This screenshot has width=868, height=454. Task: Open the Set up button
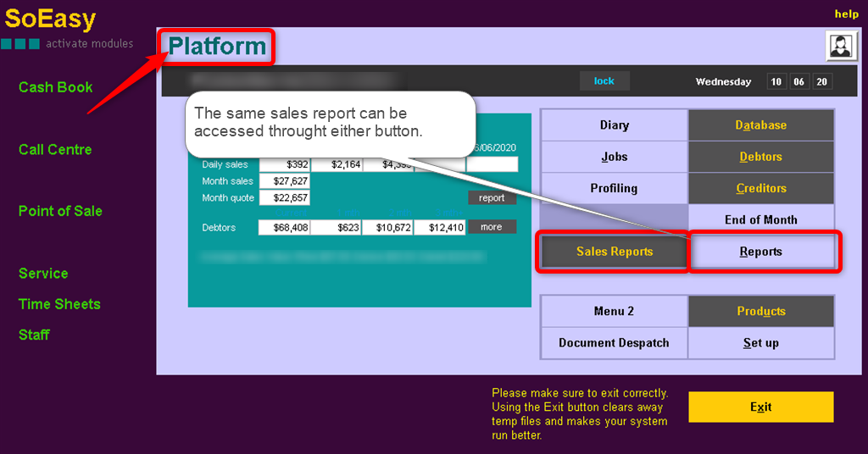point(760,343)
